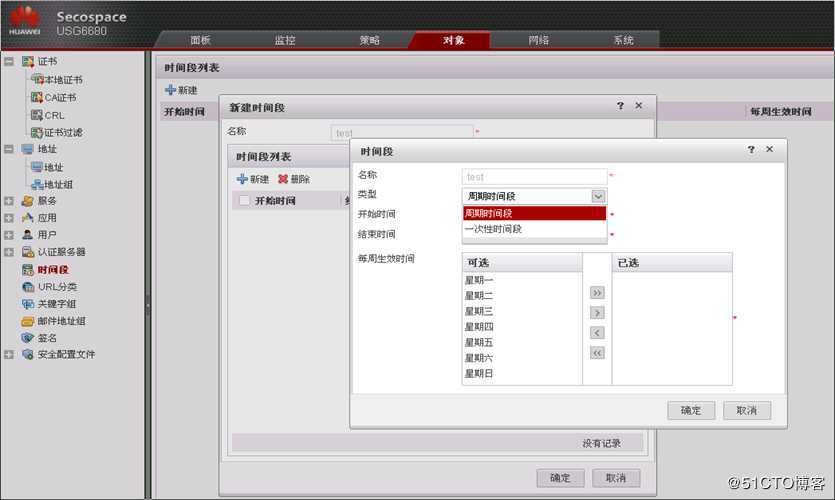Move selected weekday to 已选 list
The height and width of the screenshot is (500, 835).
[597, 313]
